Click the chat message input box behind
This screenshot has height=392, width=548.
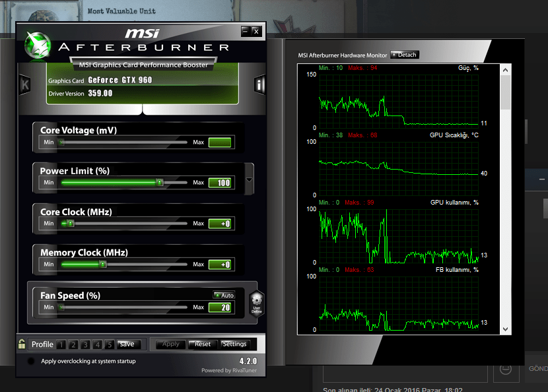point(405,374)
